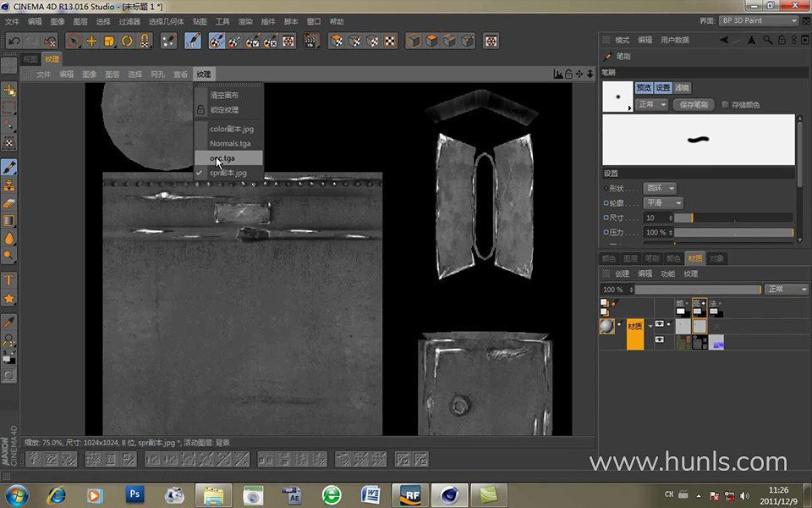Click the Rotate tool in top toolbar
Screen dimensions: 812x508
click(x=127, y=41)
